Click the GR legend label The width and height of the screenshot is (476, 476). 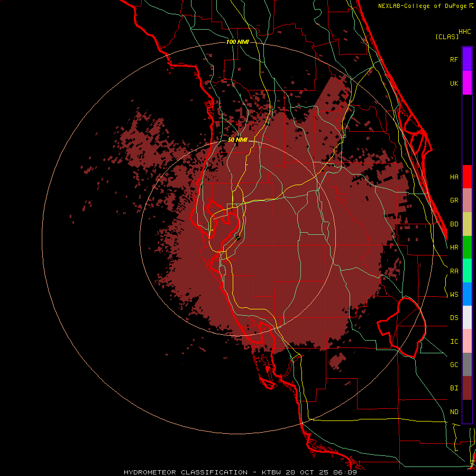click(x=454, y=200)
